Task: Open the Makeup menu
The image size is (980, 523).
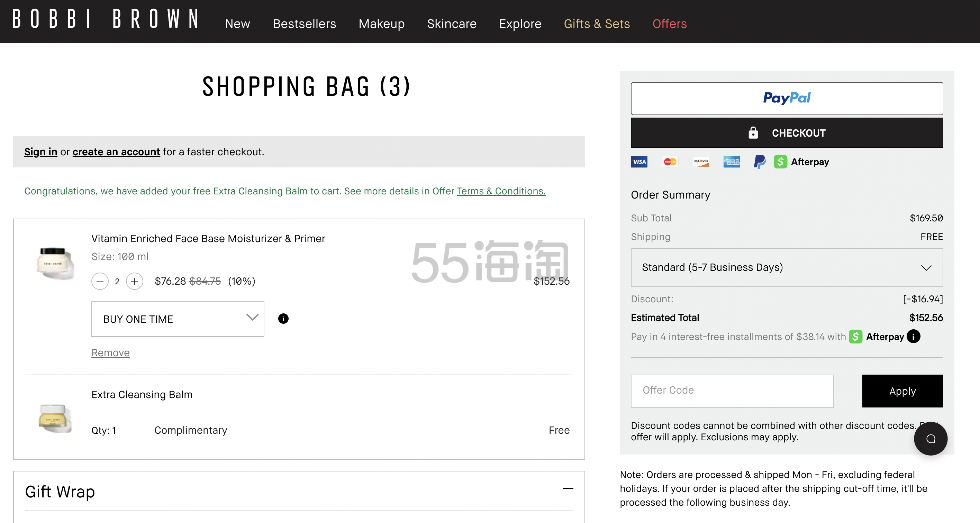Action: click(x=382, y=24)
